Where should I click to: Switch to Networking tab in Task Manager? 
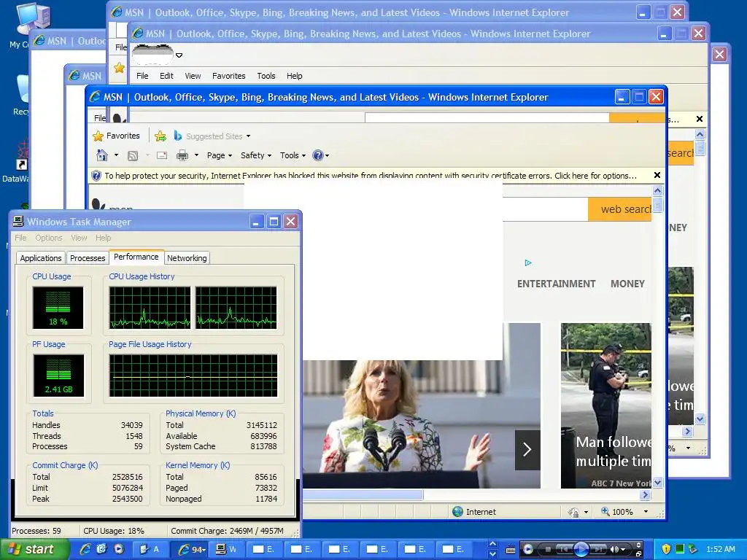pyautogui.click(x=187, y=258)
